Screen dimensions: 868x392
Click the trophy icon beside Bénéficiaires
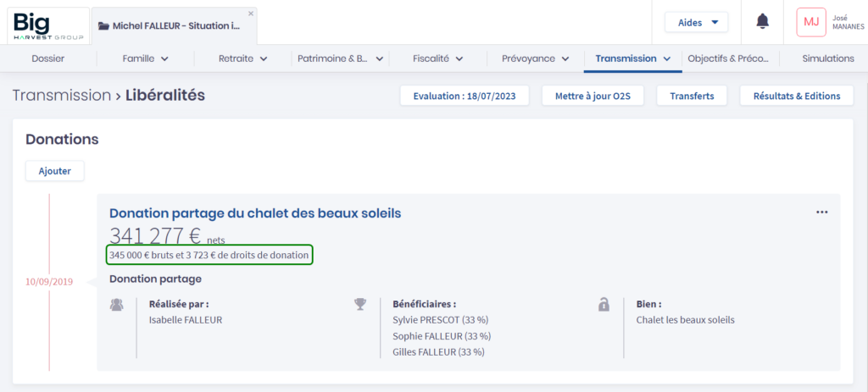360,304
